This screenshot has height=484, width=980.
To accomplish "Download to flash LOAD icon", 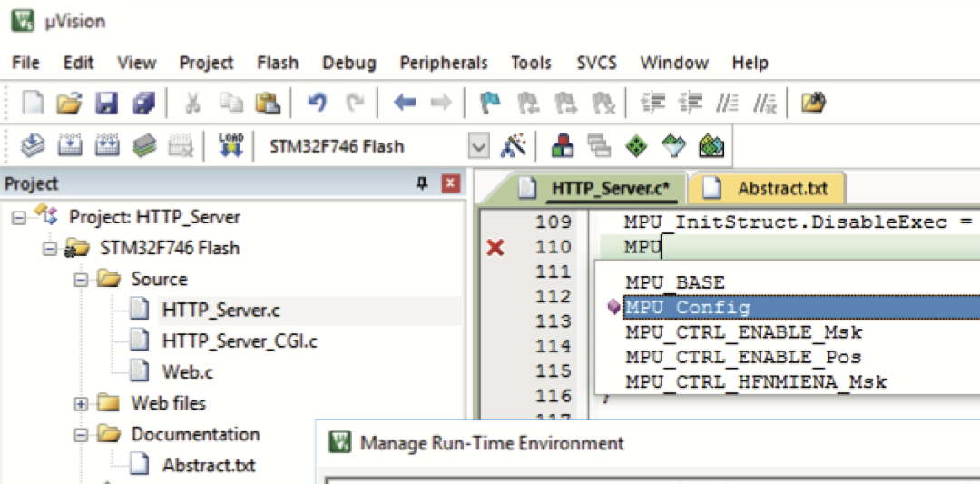I will click(x=230, y=147).
